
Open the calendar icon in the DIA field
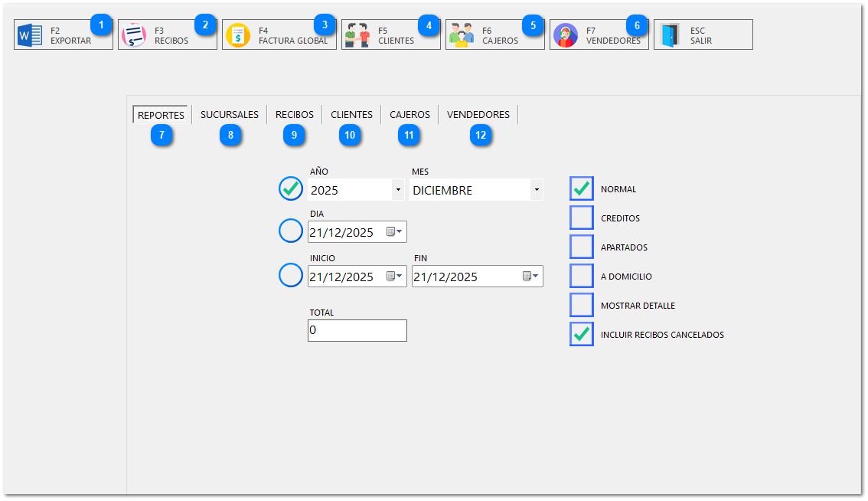coord(395,232)
